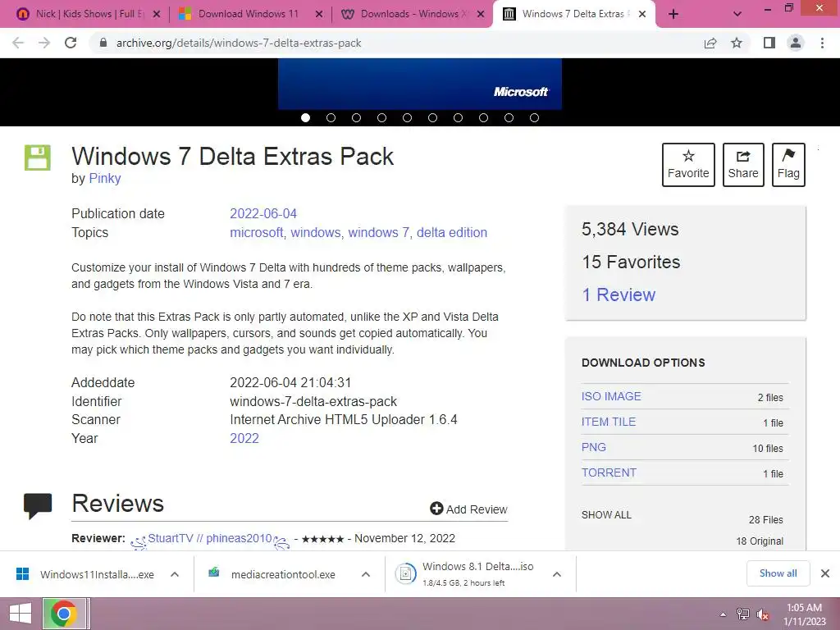Close the Download Windows 11 tab

coord(319,14)
